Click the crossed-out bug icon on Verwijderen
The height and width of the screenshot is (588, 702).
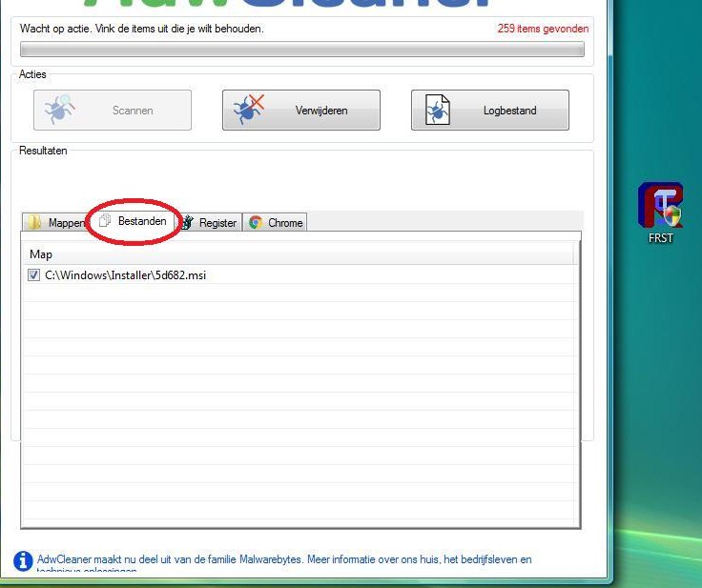pyautogui.click(x=249, y=109)
